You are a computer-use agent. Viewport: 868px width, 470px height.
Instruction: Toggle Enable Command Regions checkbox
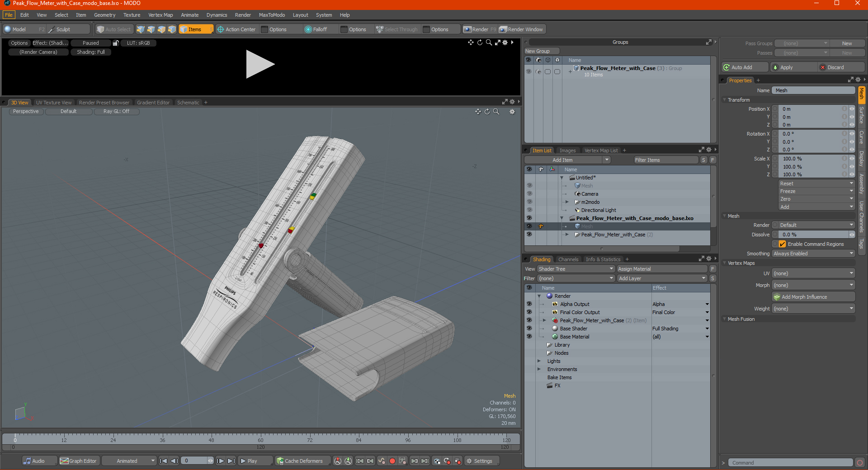click(782, 244)
